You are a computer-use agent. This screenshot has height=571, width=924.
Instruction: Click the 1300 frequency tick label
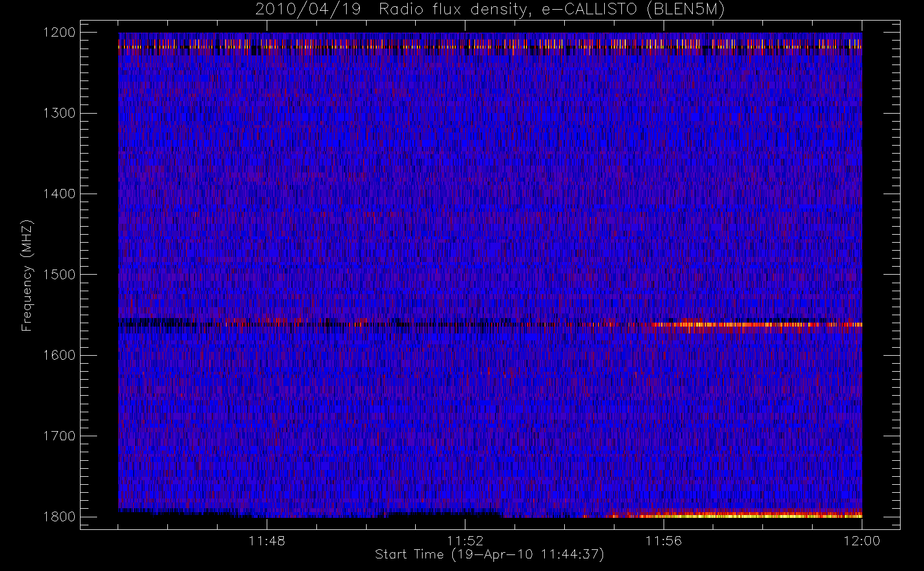[59, 113]
